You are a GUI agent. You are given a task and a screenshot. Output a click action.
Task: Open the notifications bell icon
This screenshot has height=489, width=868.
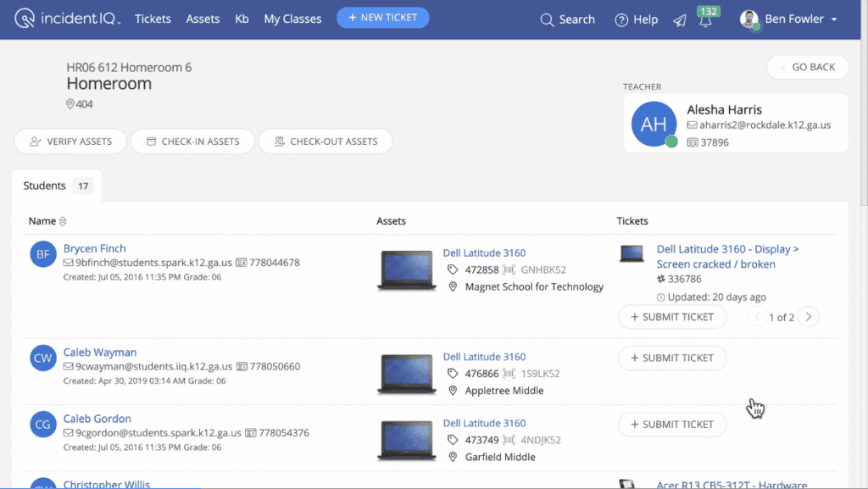point(705,21)
